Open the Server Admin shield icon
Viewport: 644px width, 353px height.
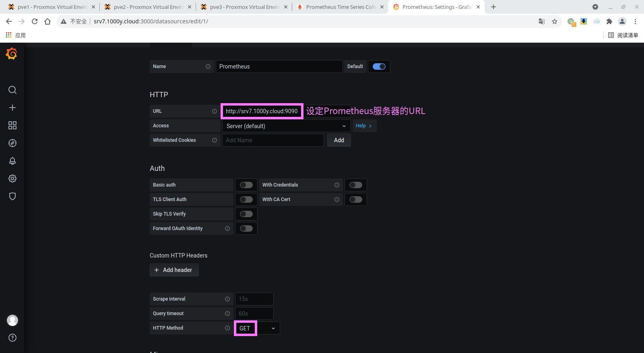[x=12, y=196]
